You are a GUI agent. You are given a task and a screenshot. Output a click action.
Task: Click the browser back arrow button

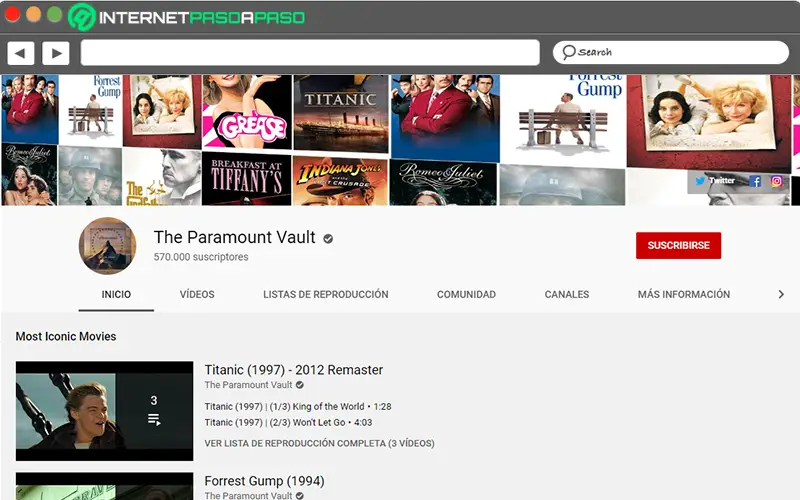[20, 53]
